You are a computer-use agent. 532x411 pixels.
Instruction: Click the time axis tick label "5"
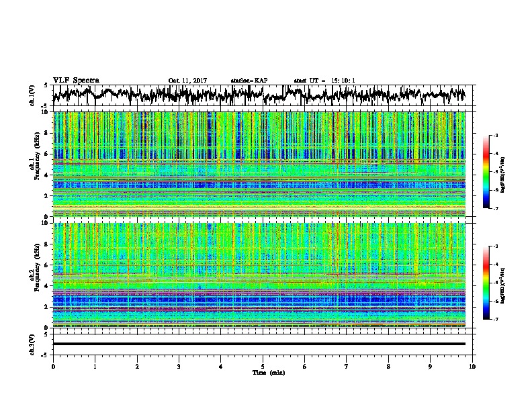click(x=263, y=366)
